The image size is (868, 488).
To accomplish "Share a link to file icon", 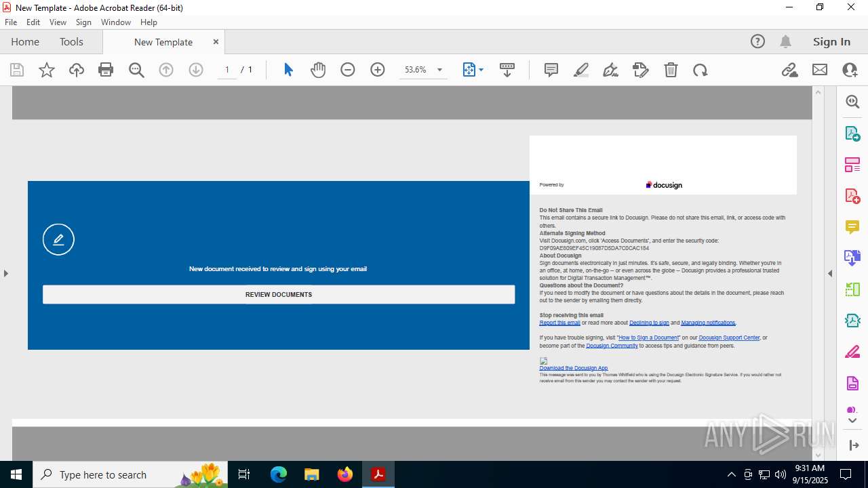I will [x=790, y=70].
